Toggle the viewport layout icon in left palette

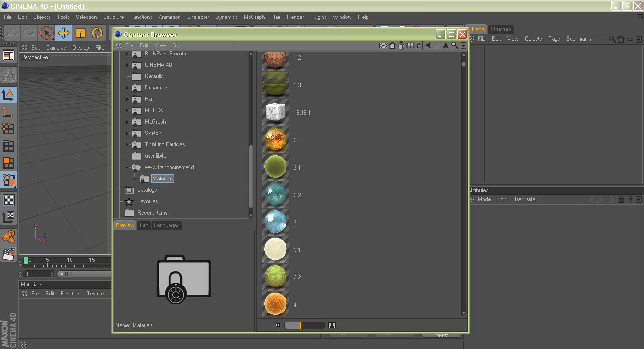tap(8, 55)
